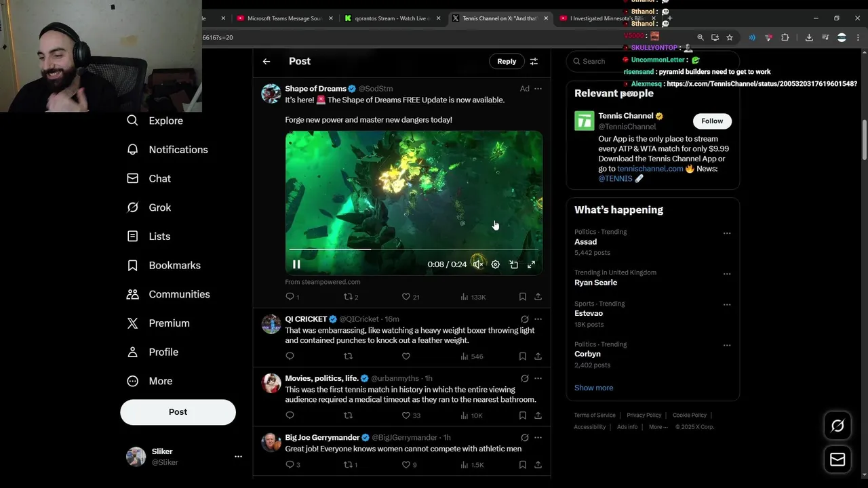Open Lists in sidebar
The height and width of the screenshot is (488, 868).
pos(149,237)
